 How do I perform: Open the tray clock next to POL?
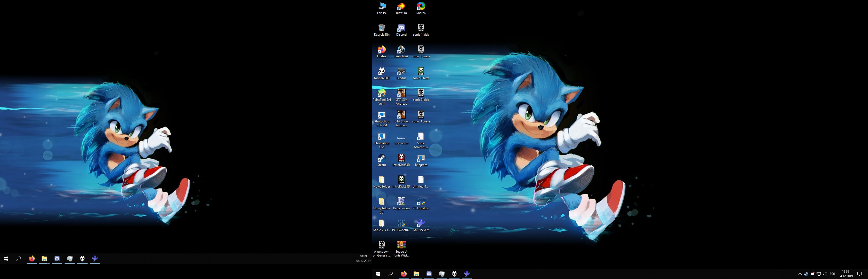click(846, 274)
